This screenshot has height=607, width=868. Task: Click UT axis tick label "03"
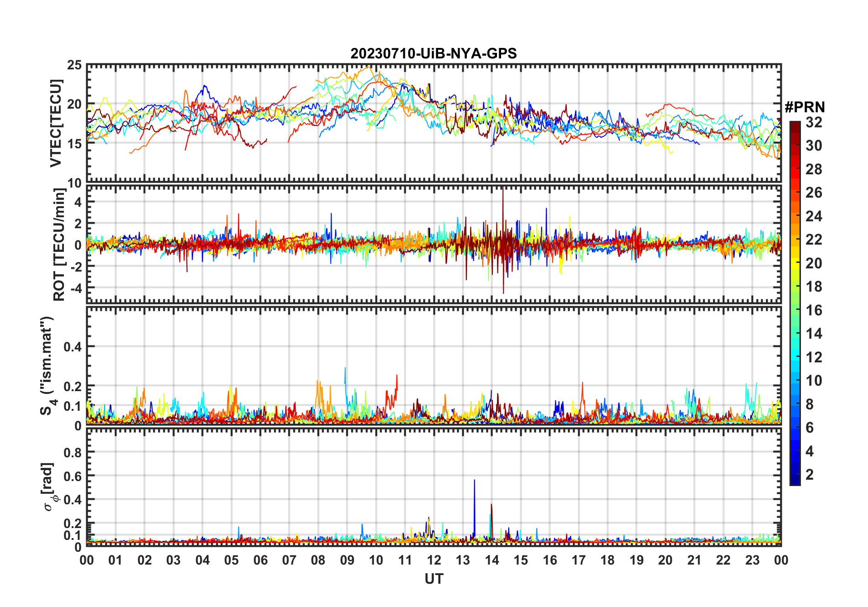point(173,560)
